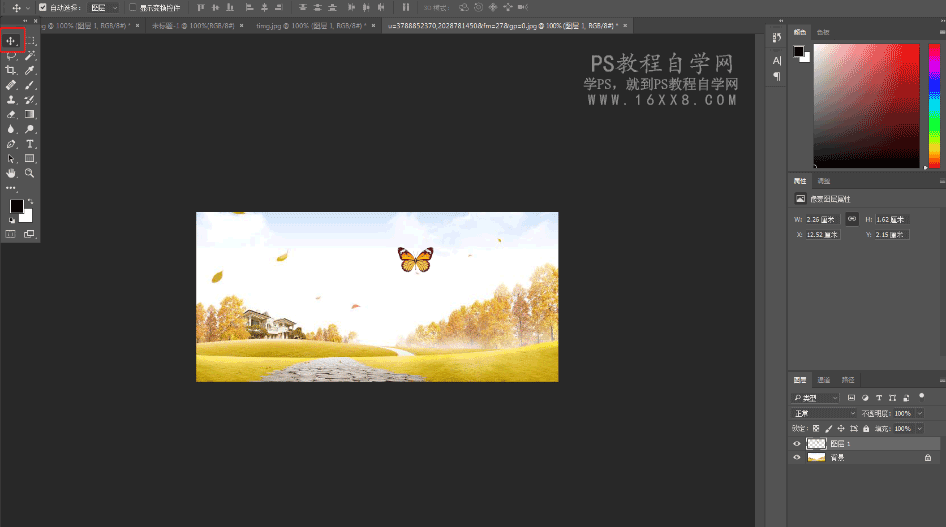Click the opacity 100% input field
The height and width of the screenshot is (527, 946).
coord(903,414)
